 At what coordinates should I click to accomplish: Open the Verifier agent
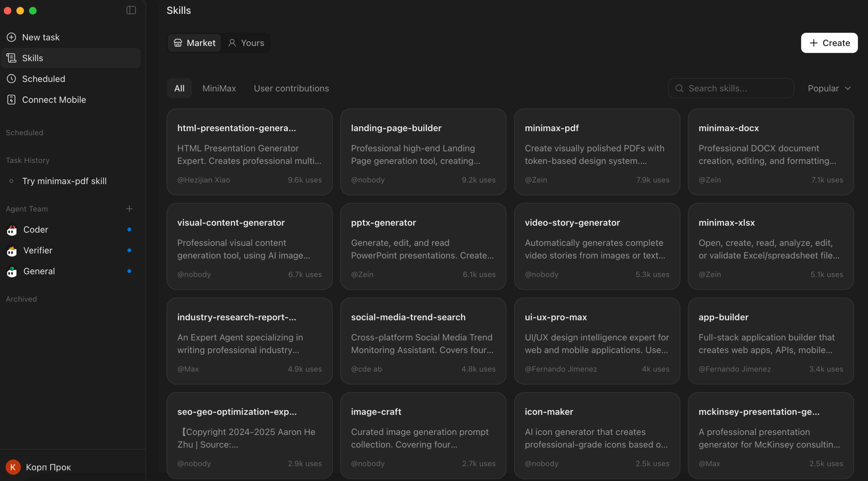coord(71,250)
